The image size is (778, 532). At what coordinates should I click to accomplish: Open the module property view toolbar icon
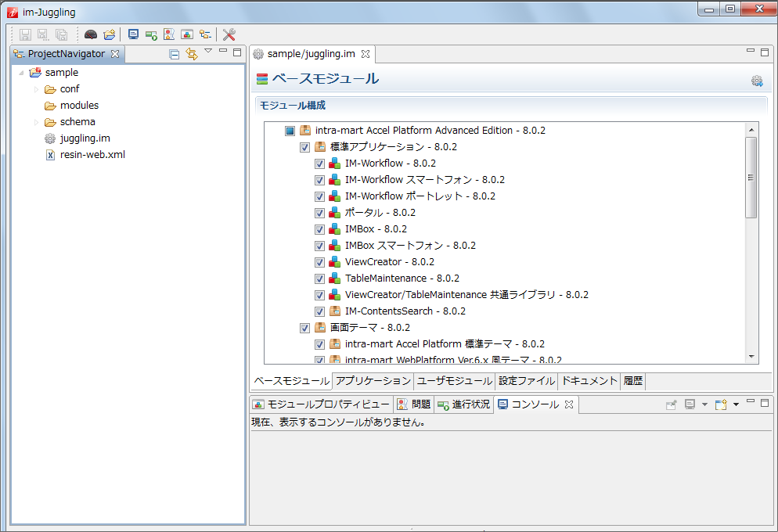click(x=187, y=34)
